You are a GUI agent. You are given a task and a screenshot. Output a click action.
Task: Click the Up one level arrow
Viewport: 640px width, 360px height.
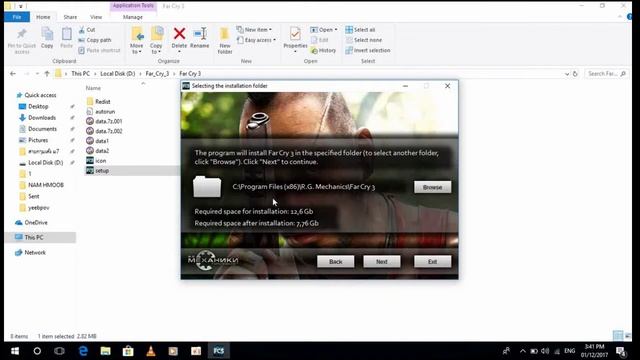click(47, 73)
